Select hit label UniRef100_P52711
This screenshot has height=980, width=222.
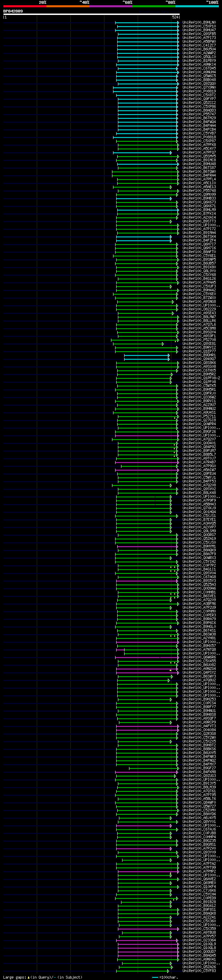click(199, 416)
